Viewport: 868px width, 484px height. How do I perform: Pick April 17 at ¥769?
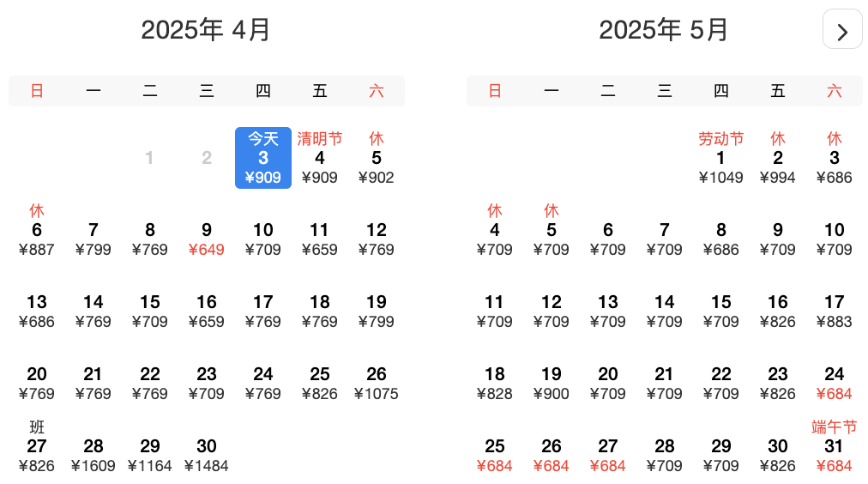[263, 312]
